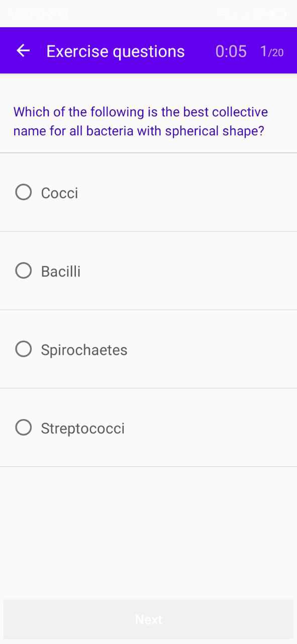297x644 pixels.
Task: Tap the Streptococci answer label text
Action: click(x=82, y=429)
